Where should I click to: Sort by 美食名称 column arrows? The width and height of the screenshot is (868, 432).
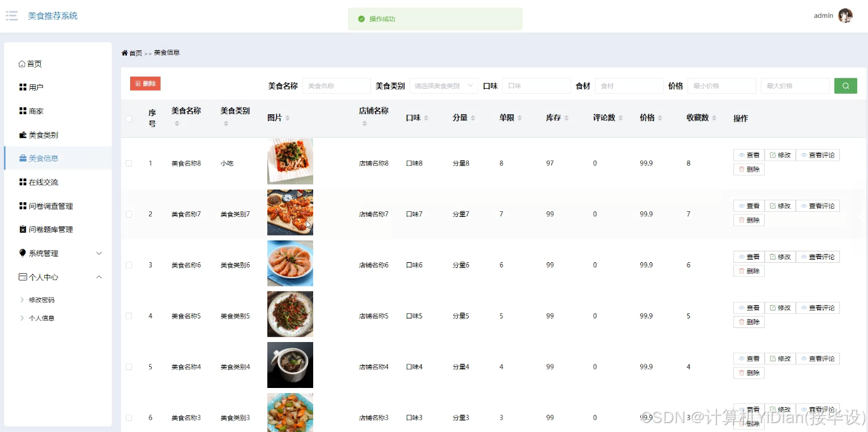(x=177, y=123)
